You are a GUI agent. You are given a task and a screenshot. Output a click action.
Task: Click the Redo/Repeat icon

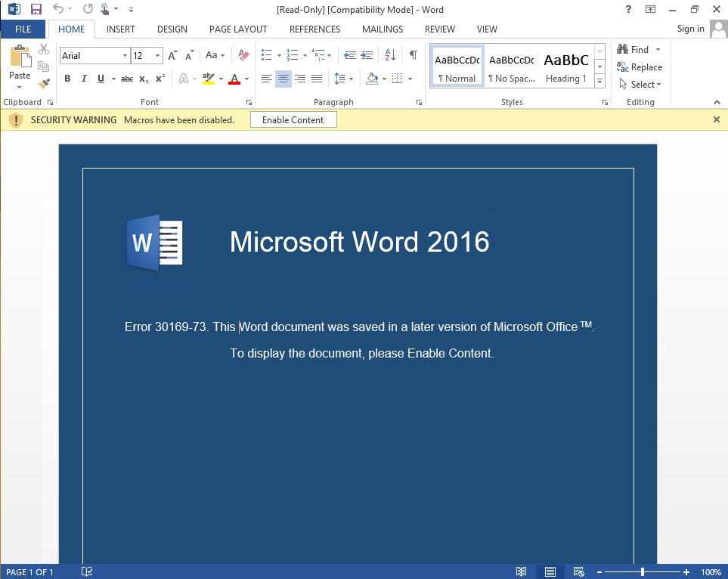tap(88, 9)
